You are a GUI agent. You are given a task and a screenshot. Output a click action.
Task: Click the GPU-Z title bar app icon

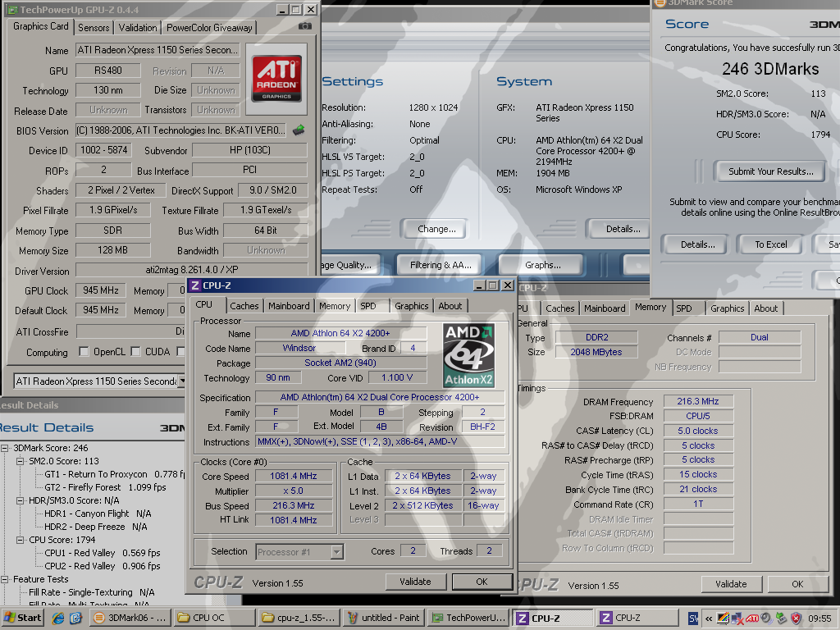(12, 10)
